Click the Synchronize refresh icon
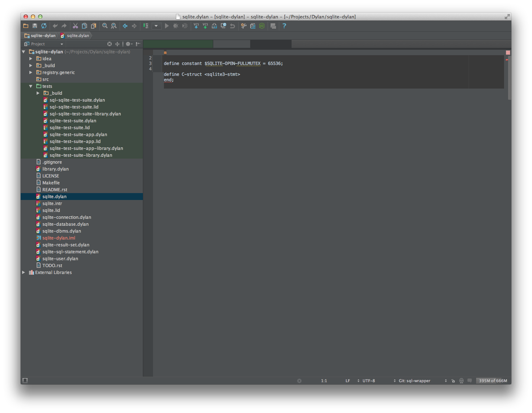The height and width of the screenshot is (413, 532). point(44,26)
